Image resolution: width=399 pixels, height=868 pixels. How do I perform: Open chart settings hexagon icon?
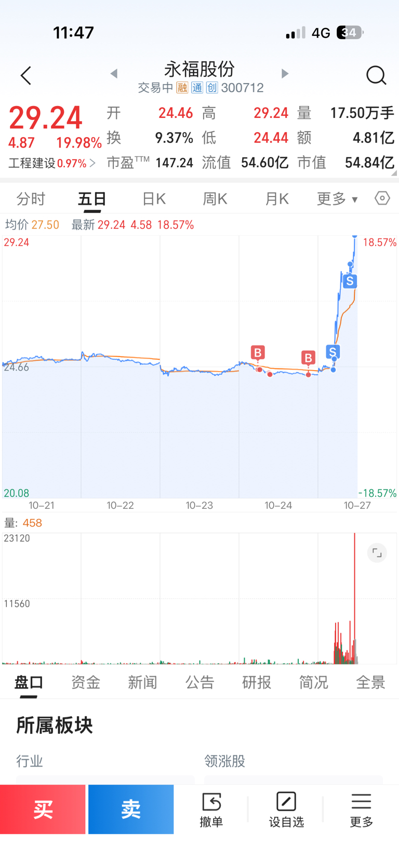(x=382, y=198)
